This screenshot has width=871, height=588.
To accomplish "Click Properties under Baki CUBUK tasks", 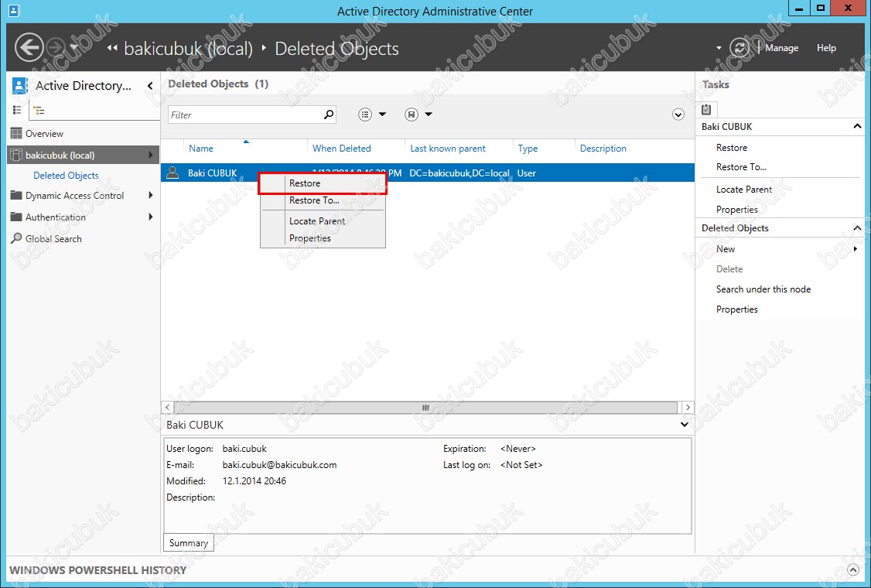I will 736,210.
